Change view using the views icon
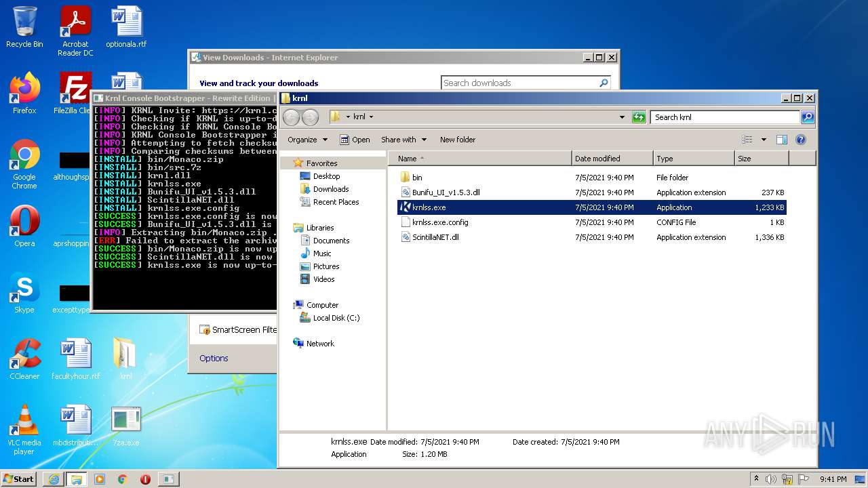Image resolution: width=868 pixels, height=488 pixels. pos(747,140)
